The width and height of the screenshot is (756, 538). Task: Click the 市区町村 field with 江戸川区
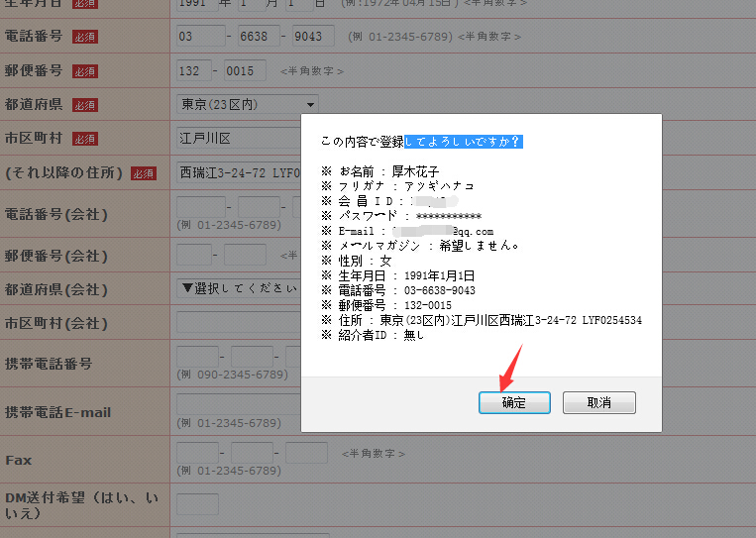238,138
